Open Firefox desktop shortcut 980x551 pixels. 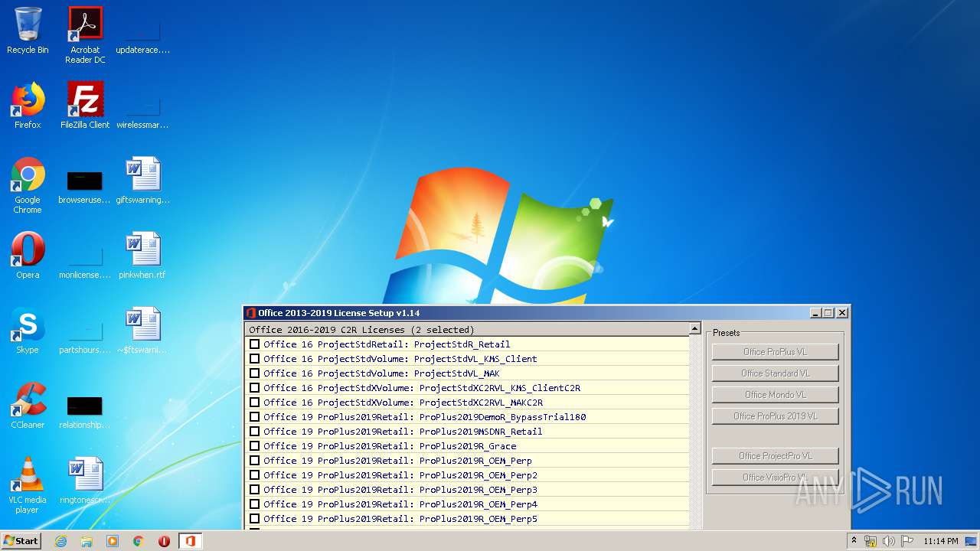(x=28, y=106)
